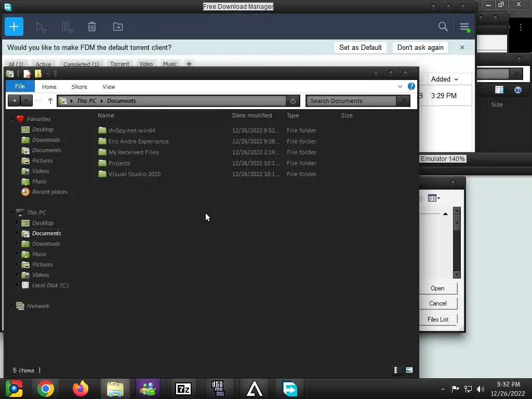Open 7-Zip from the taskbar
Screen dimensions: 532x399
(x=183, y=389)
